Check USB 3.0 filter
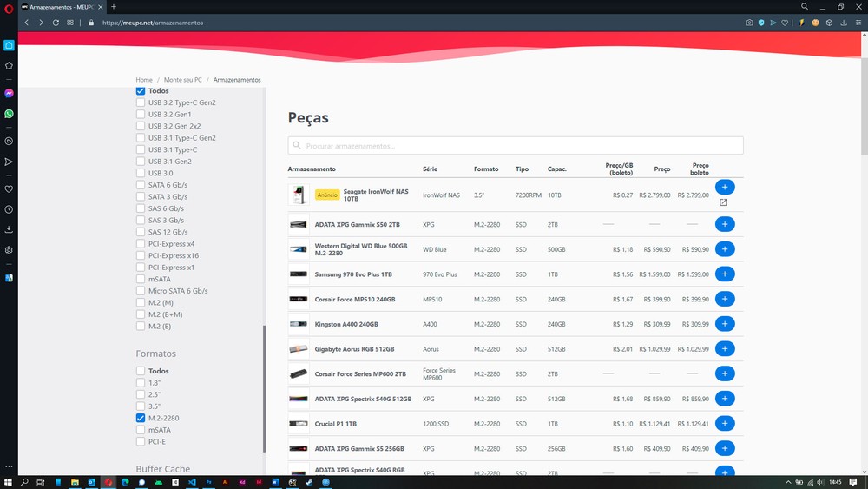The height and width of the screenshot is (489, 868). 141,174
